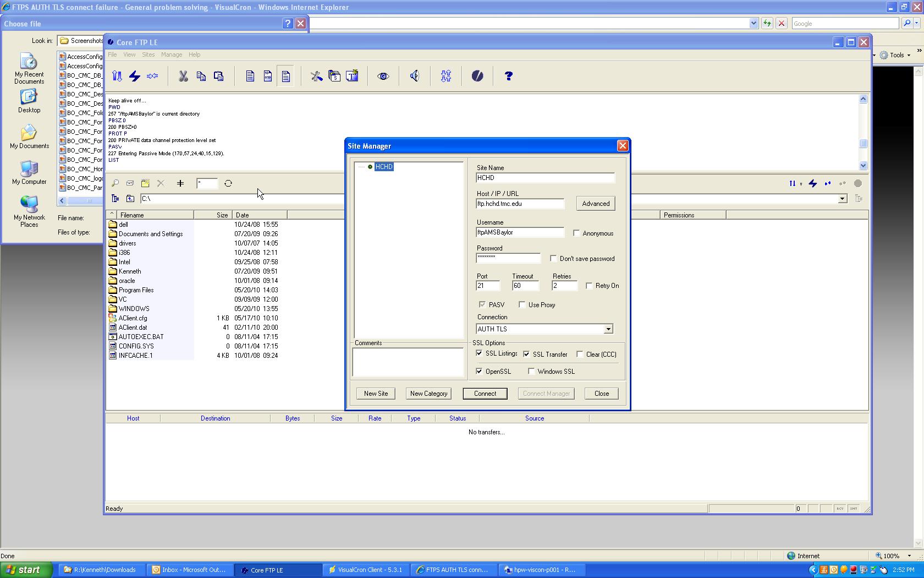The width and height of the screenshot is (924, 578).
Task: Click the log pane scrollbar thumb
Action: click(863, 144)
